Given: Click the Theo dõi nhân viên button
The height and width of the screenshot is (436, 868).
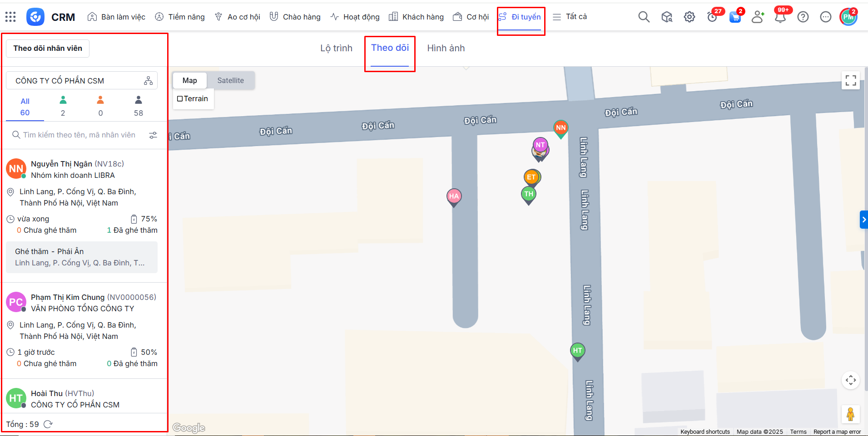Looking at the screenshot, I should click(x=48, y=49).
